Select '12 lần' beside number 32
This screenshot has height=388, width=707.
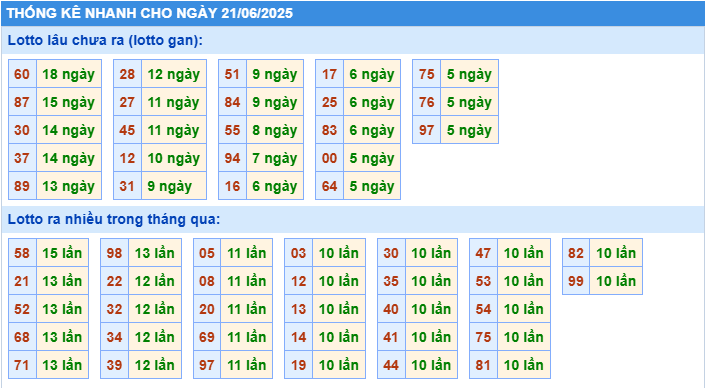pyautogui.click(x=155, y=309)
